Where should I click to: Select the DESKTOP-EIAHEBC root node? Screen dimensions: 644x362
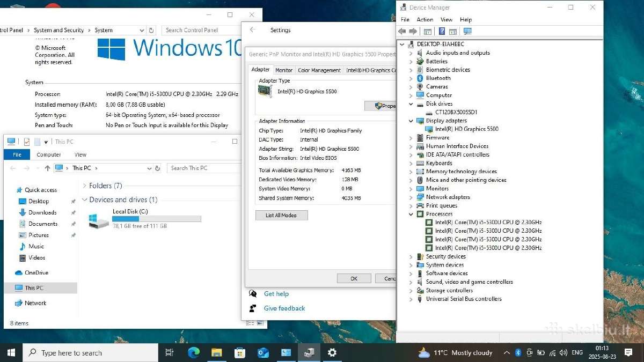coord(440,44)
